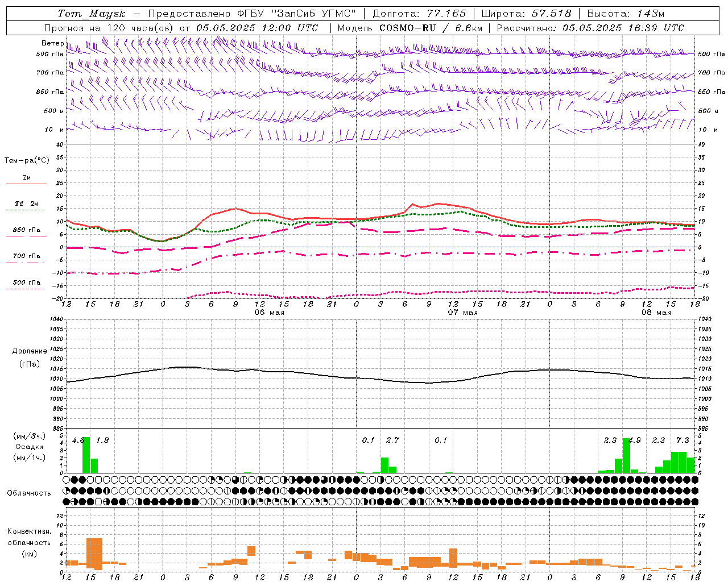The height and width of the screenshot is (582, 728).
Task: Click the 'Высота: 143м' value
Action: point(626,14)
